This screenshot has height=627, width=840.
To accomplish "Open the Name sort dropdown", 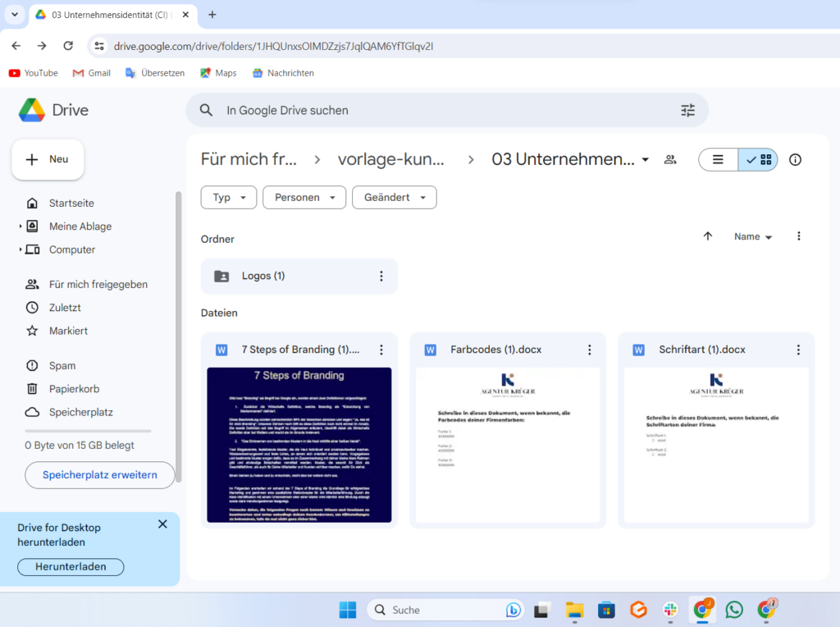I will click(753, 236).
